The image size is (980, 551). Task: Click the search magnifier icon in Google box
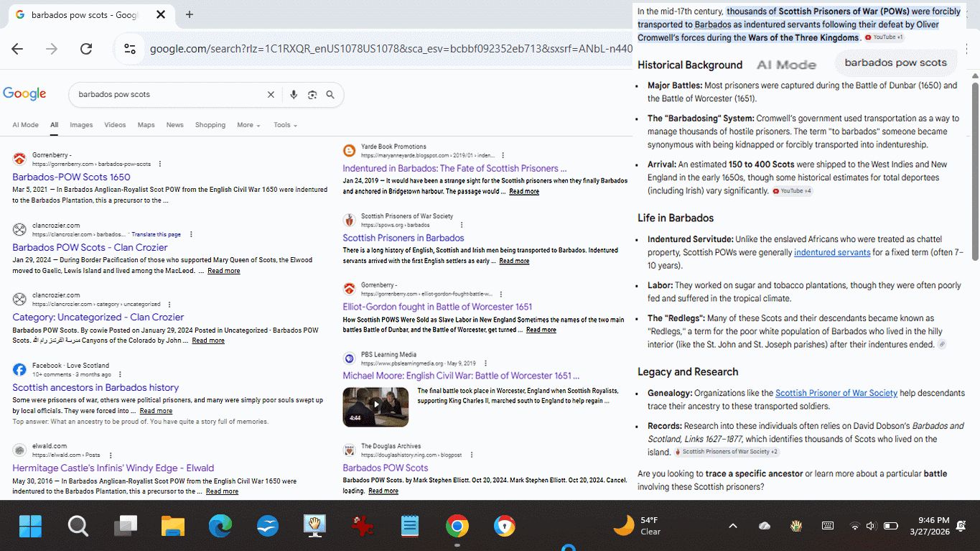tap(330, 95)
